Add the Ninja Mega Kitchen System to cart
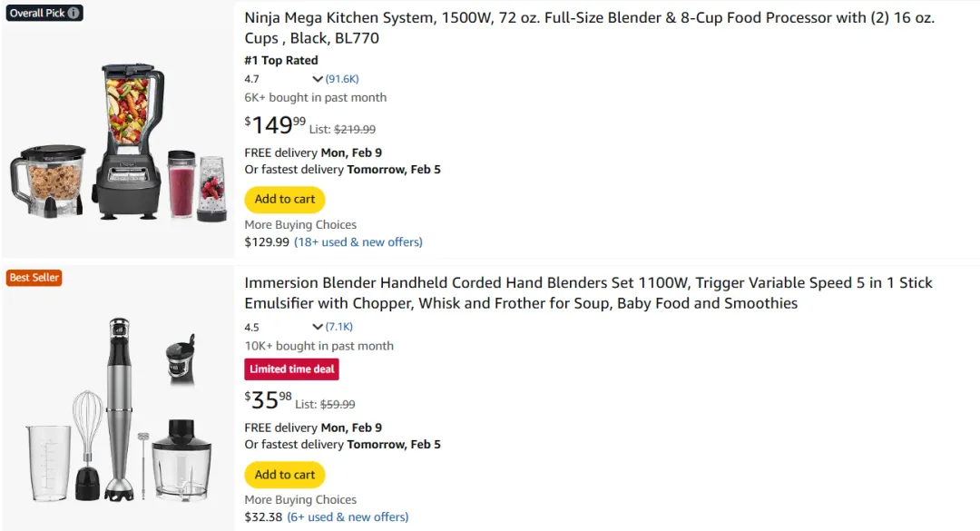Image resolution: width=980 pixels, height=531 pixels. pyautogui.click(x=285, y=200)
